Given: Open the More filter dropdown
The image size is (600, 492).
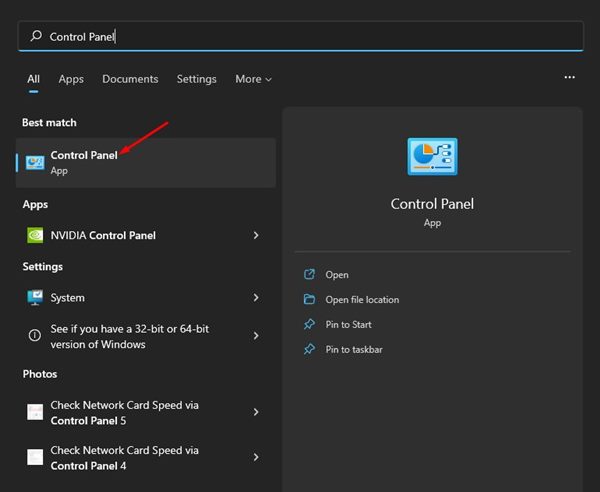Looking at the screenshot, I should pos(253,79).
